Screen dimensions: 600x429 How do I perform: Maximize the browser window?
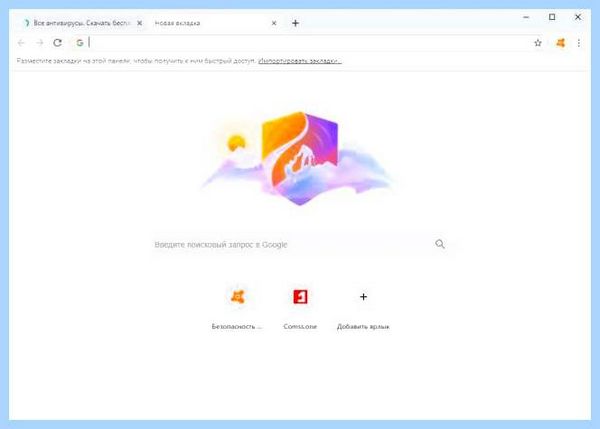point(552,17)
